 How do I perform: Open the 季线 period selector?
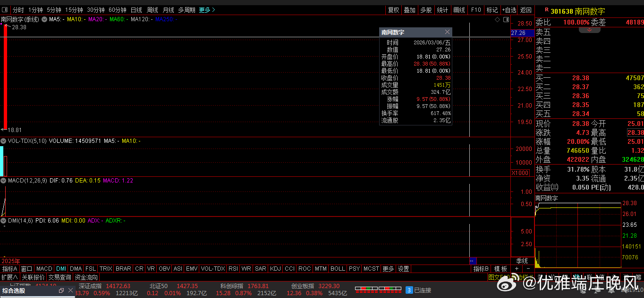pyautogui.click(x=522, y=261)
